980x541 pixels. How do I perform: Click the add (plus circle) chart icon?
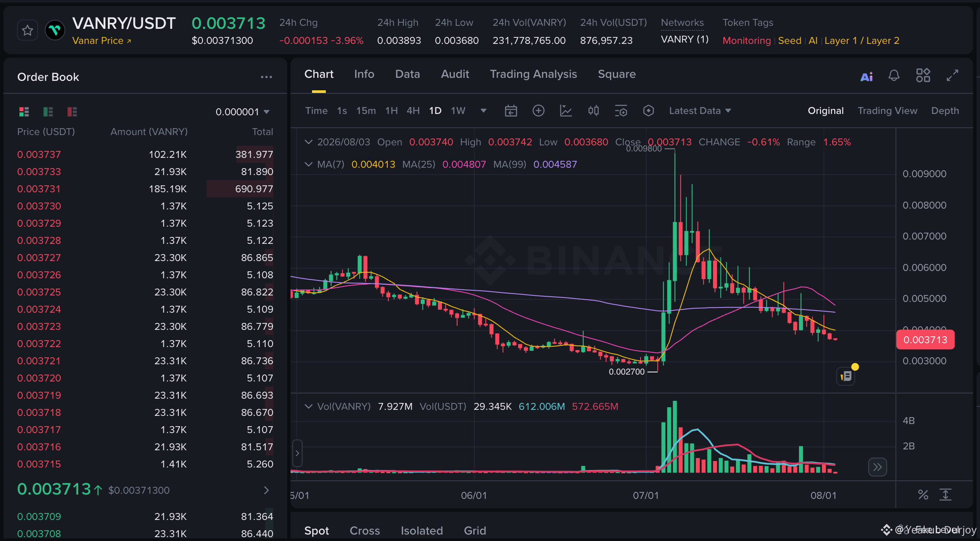click(x=539, y=111)
